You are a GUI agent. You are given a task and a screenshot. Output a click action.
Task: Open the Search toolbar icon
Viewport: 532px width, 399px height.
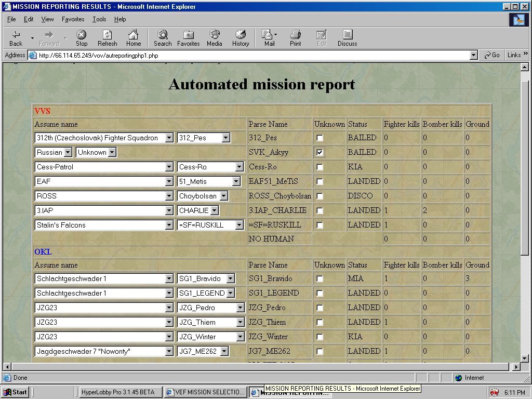pos(163,35)
